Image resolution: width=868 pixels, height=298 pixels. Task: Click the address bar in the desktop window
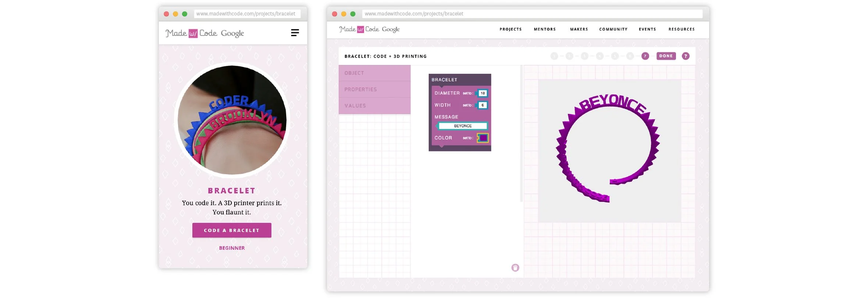(532, 14)
